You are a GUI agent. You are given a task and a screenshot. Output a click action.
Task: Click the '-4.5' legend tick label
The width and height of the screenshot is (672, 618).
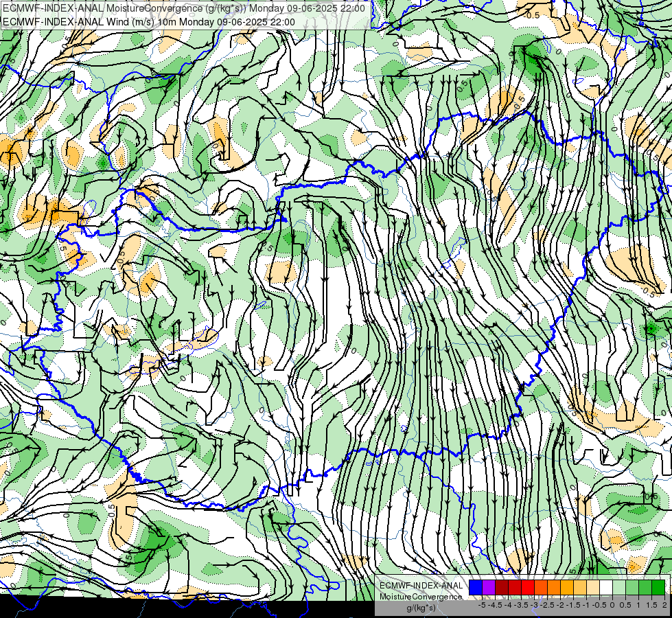pyautogui.click(x=496, y=605)
